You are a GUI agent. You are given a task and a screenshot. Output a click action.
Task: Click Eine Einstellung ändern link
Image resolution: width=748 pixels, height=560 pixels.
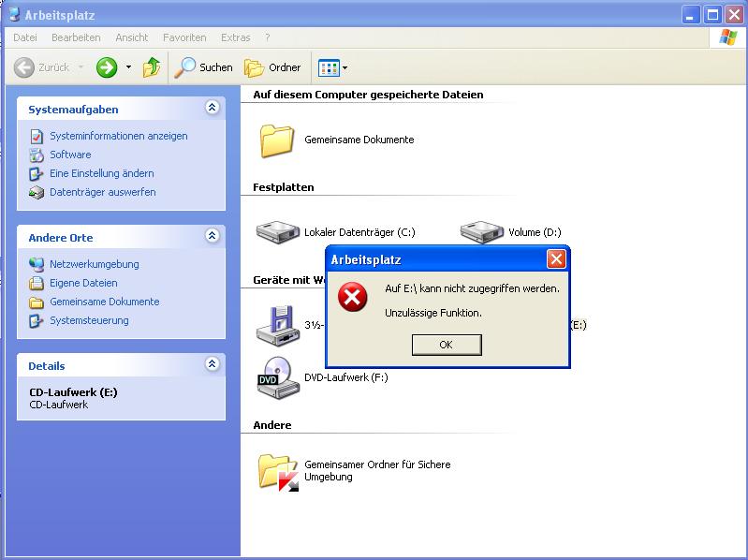102,173
